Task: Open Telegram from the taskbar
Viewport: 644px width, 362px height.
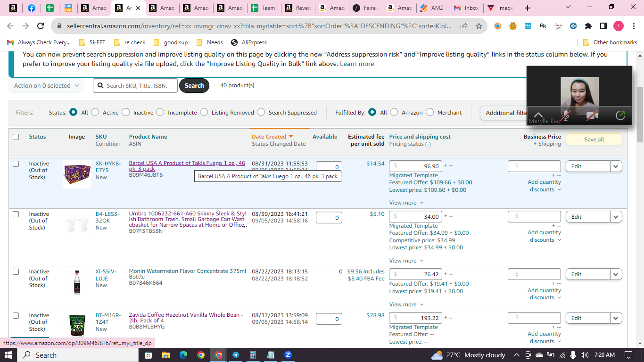Action: tap(235, 355)
